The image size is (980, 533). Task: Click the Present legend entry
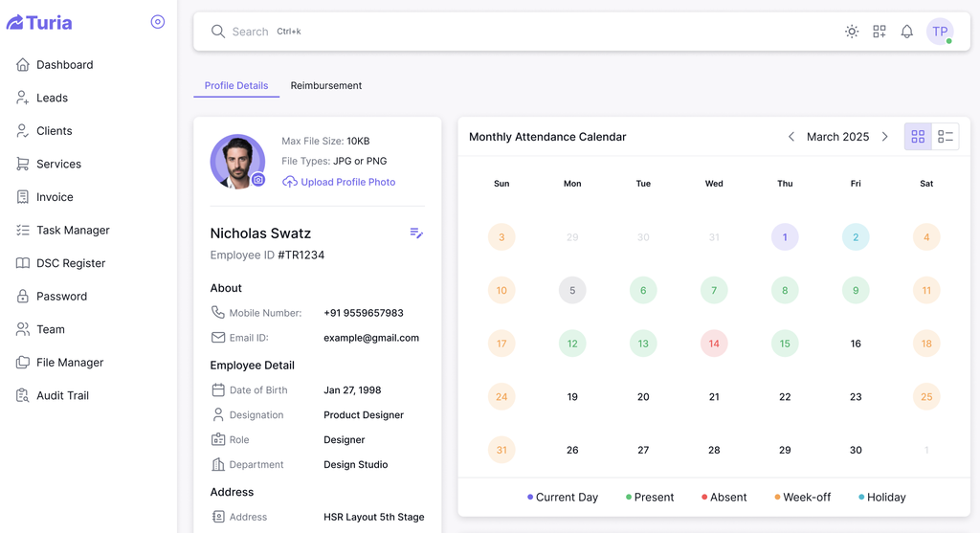[650, 497]
